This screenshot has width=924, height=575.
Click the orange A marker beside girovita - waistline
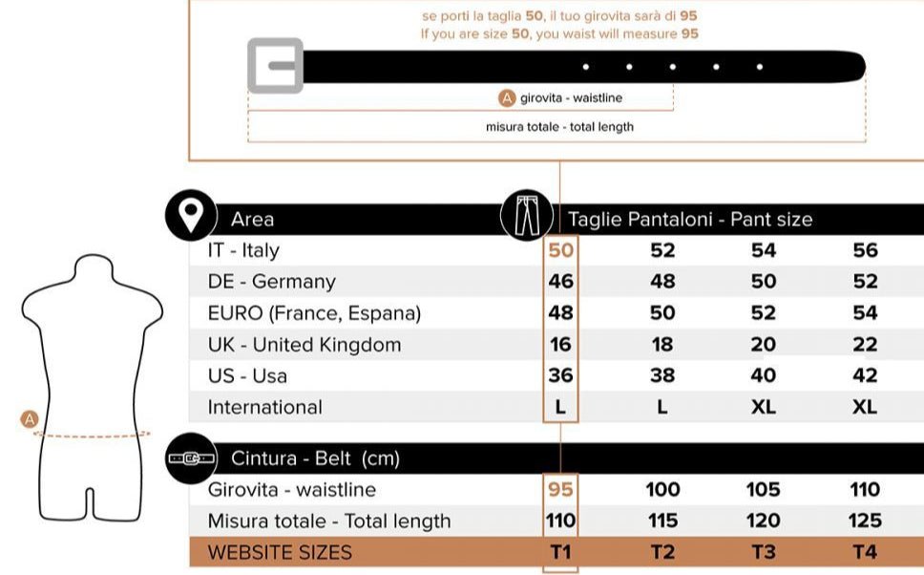pyautogui.click(x=507, y=97)
